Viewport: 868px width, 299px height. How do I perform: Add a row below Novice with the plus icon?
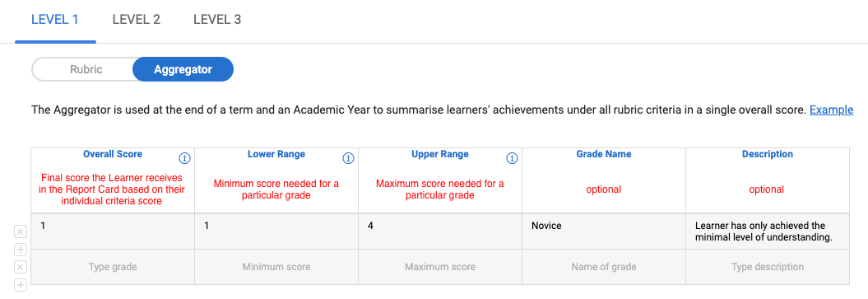coord(20,250)
